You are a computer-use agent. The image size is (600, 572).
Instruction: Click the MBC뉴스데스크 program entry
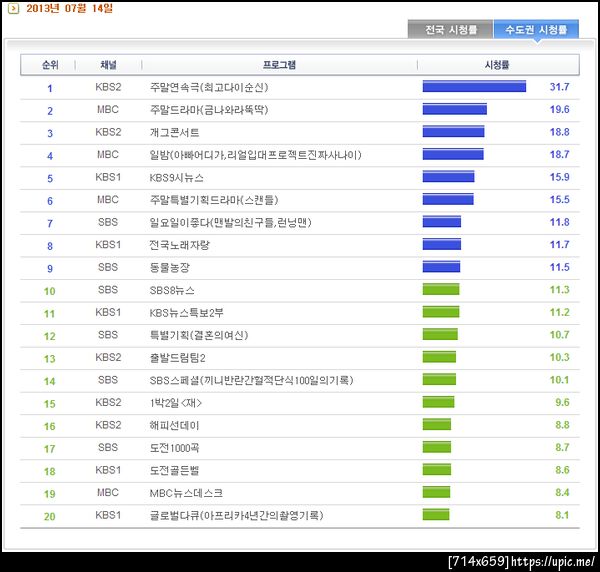[x=186, y=493]
